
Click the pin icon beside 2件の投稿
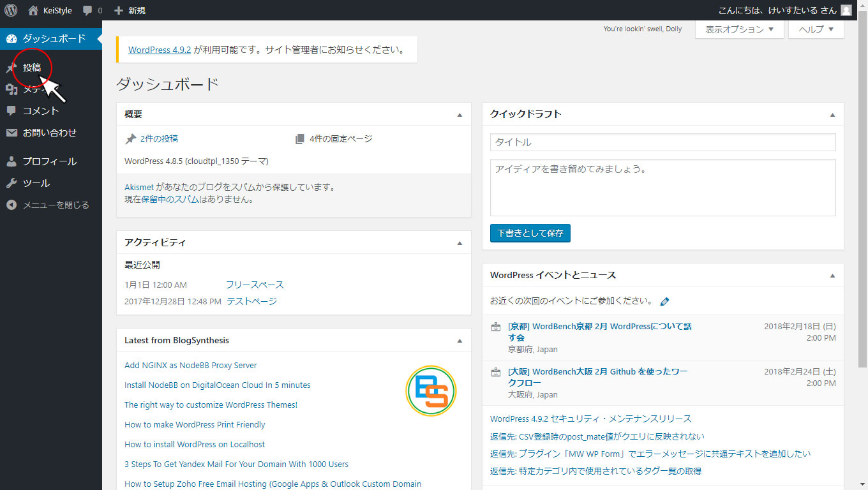pos(130,139)
